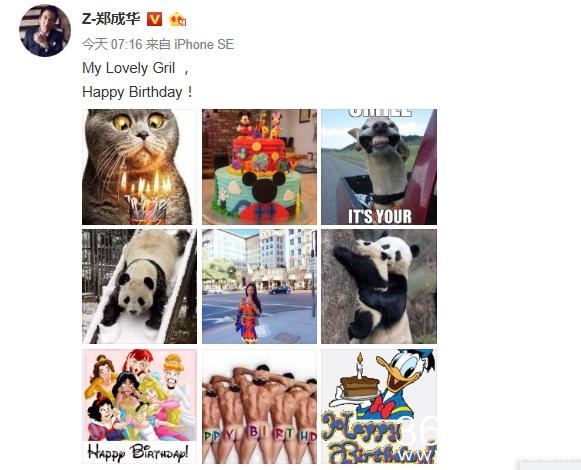
Task: Open the user's round profile avatar
Action: [45, 31]
